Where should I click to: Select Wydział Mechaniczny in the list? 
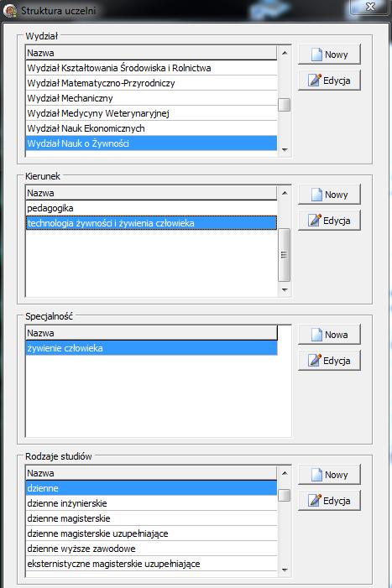tap(152, 98)
